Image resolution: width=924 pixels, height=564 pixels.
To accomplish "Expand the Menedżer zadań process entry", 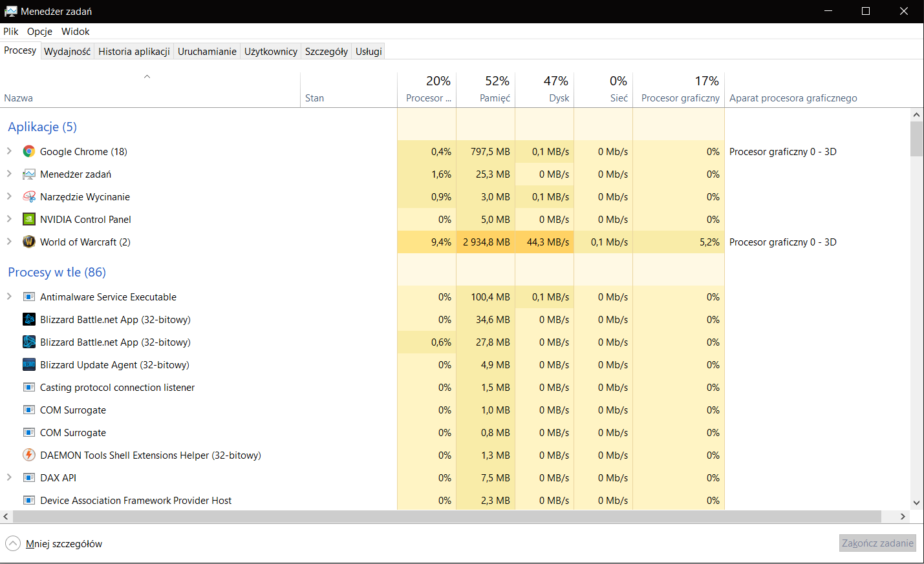I will [x=9, y=174].
